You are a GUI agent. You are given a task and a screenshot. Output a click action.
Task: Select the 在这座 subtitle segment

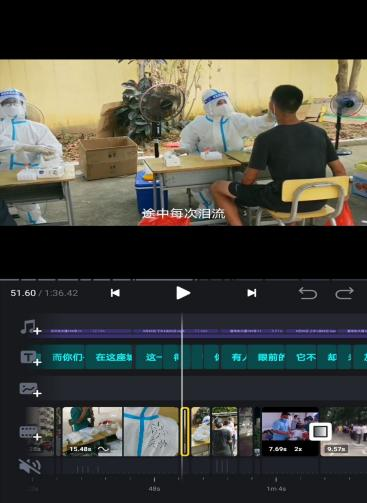[110, 357]
